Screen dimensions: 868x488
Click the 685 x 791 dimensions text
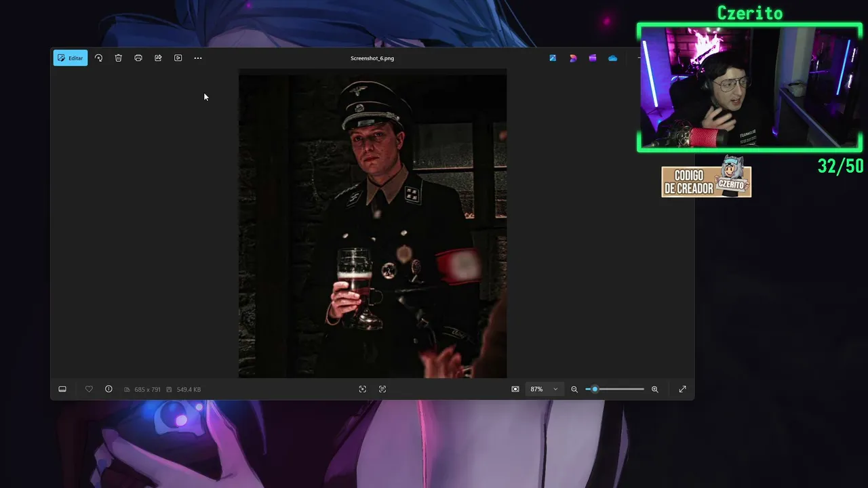coord(147,390)
